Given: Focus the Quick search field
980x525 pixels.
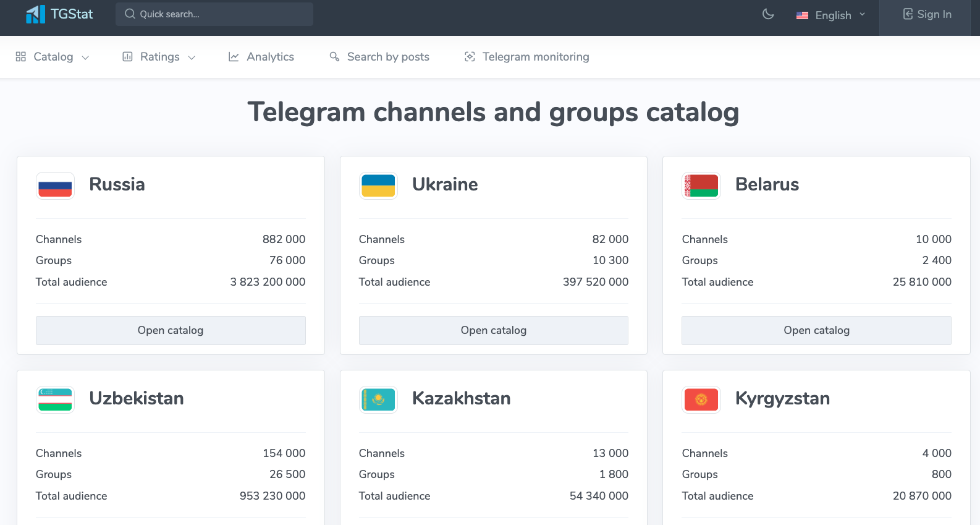Looking at the screenshot, I should 214,14.
